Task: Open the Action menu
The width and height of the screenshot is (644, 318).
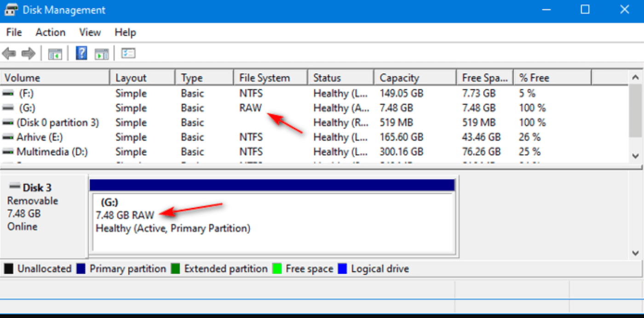Action: [50, 32]
